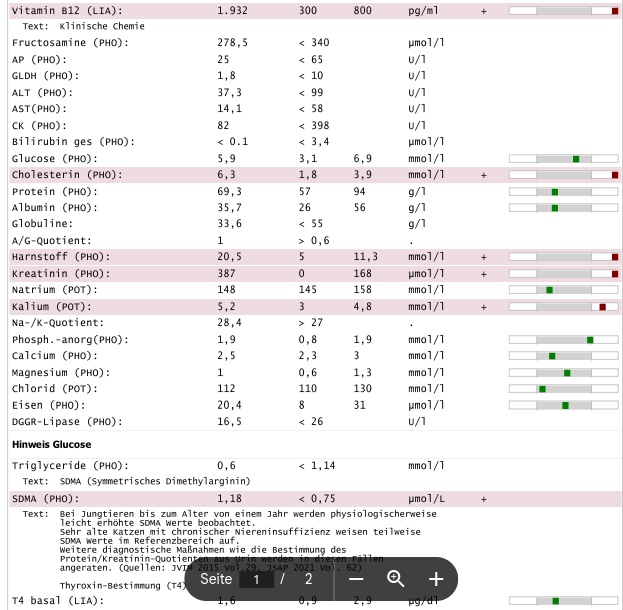Click the total page count 2
This screenshot has width=623, height=610.
(309, 579)
